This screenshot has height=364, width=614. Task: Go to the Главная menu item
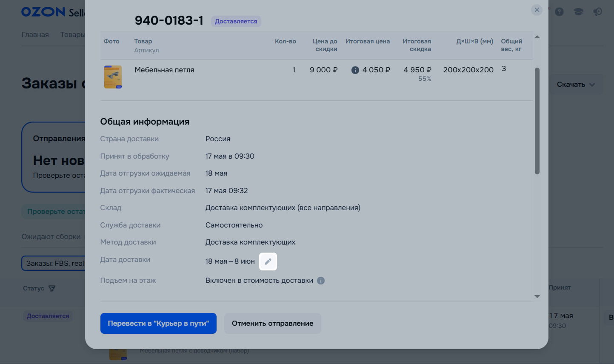(35, 34)
